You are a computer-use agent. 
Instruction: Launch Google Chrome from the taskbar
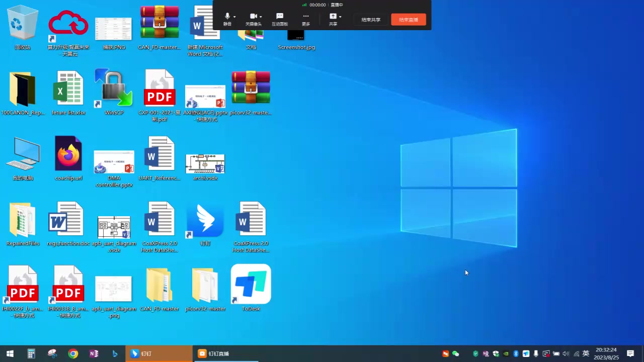point(73,353)
